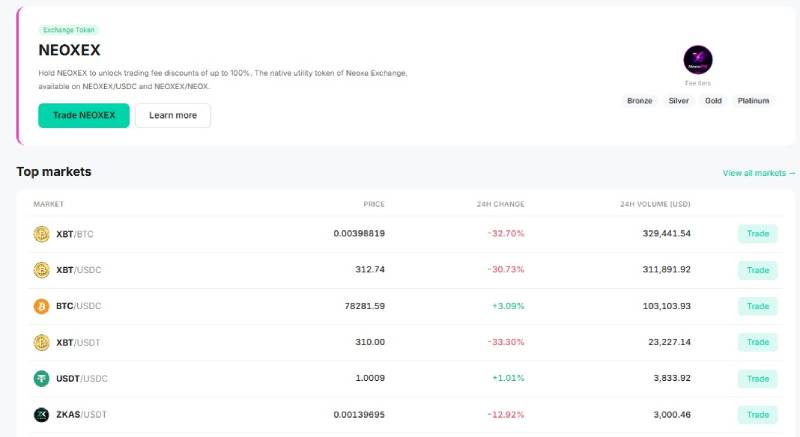Viewport: 800px width, 437px height.
Task: Click the volume 329,441.54
Action: pyautogui.click(x=666, y=234)
